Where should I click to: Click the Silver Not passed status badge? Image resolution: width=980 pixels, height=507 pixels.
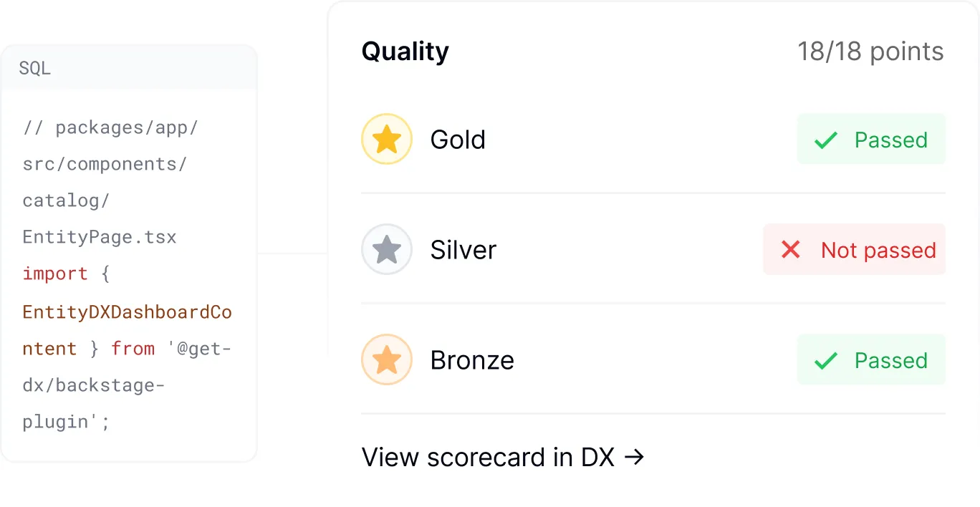coord(855,250)
